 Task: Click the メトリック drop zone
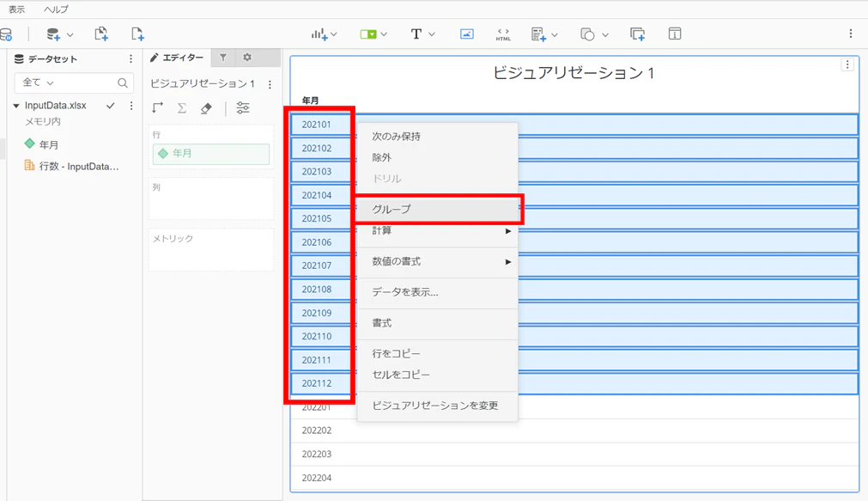pyautogui.click(x=211, y=250)
